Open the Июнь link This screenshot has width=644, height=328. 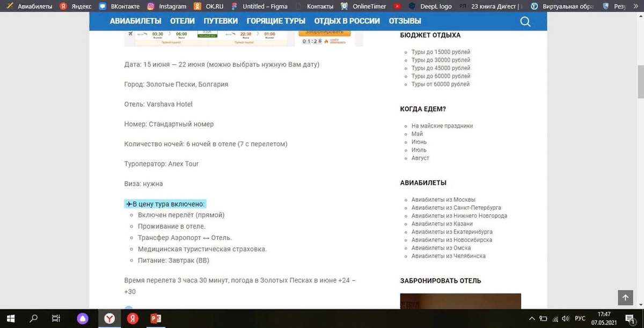[419, 142]
